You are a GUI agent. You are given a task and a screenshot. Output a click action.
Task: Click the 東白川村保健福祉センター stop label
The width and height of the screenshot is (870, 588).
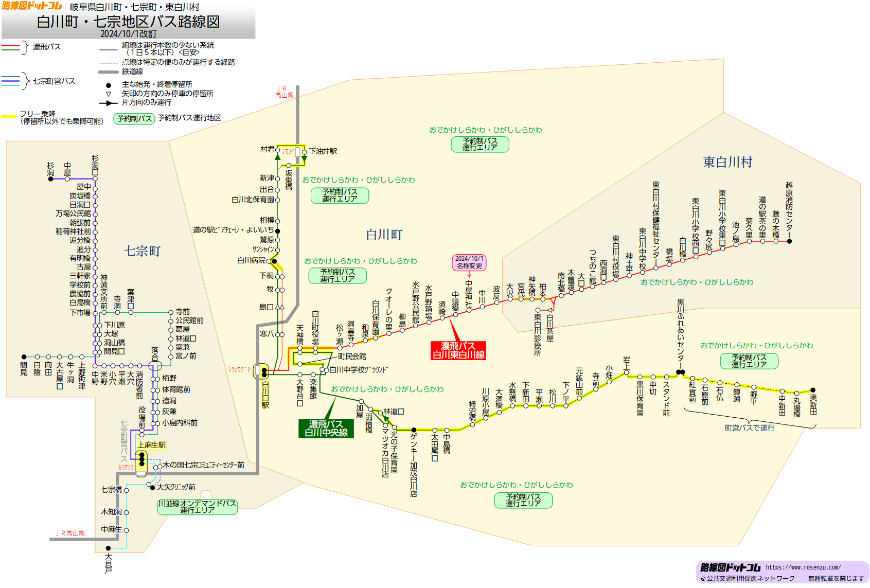point(656,223)
